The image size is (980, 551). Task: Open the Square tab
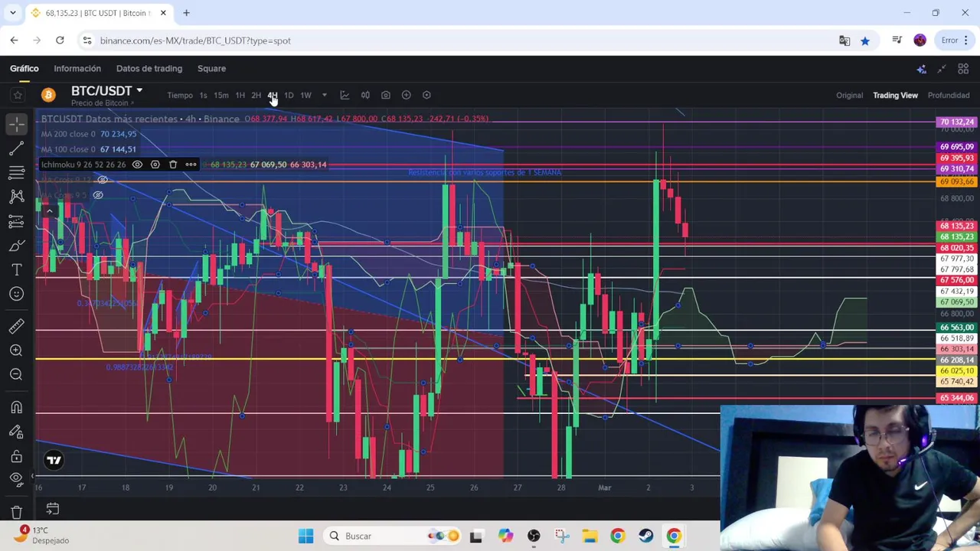pyautogui.click(x=211, y=68)
